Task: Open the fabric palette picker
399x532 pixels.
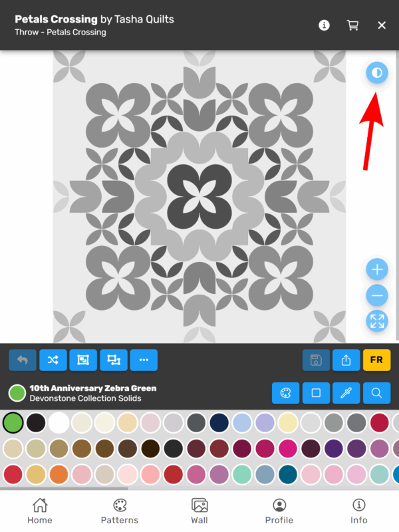Action: coord(286,393)
